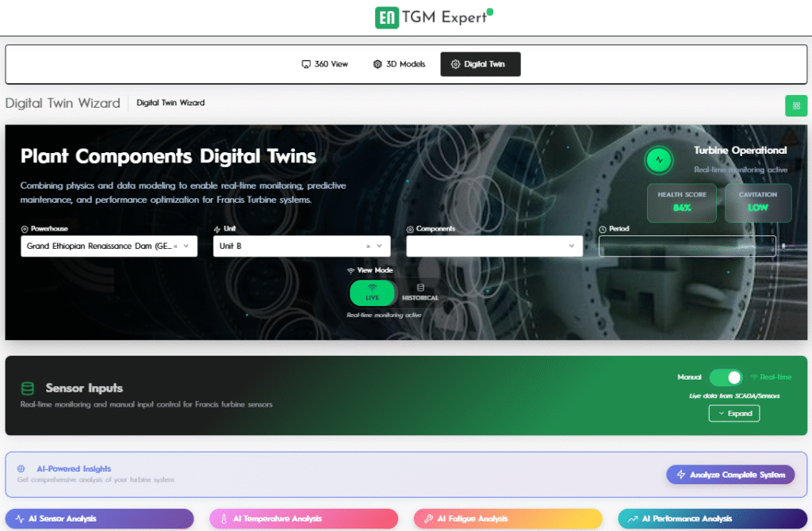Open the 3D Models tab

tap(399, 64)
